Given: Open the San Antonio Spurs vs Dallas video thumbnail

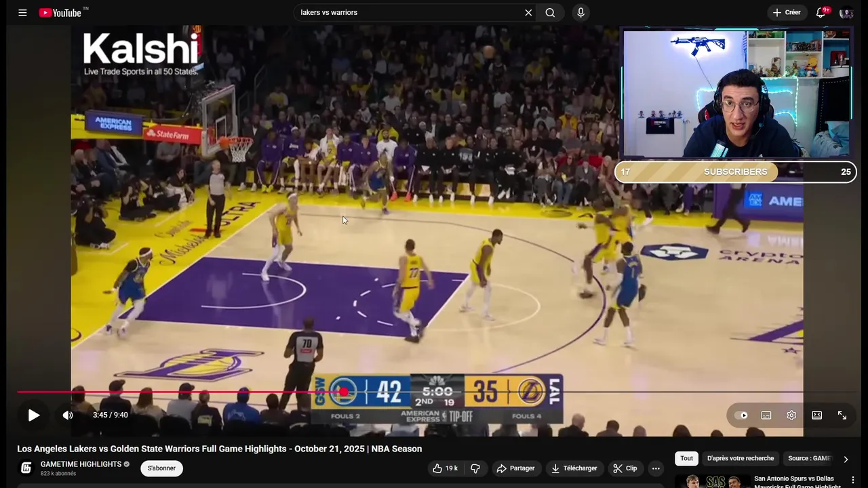Looking at the screenshot, I should tap(712, 481).
